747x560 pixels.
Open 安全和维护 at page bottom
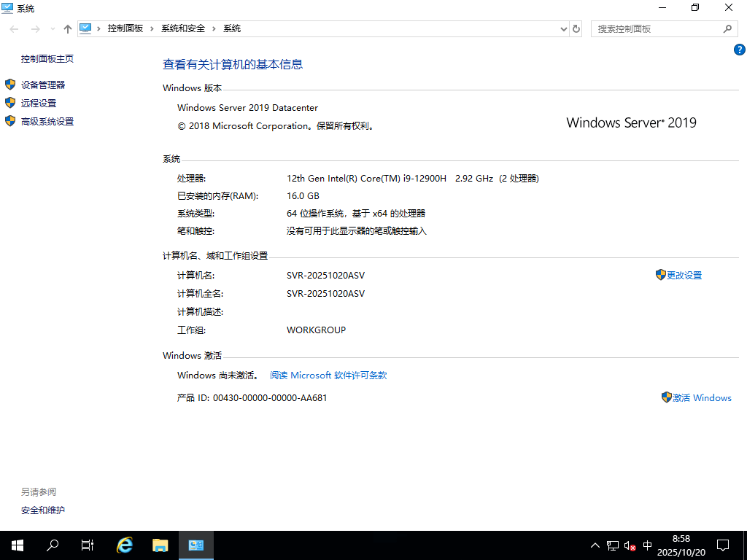42,510
